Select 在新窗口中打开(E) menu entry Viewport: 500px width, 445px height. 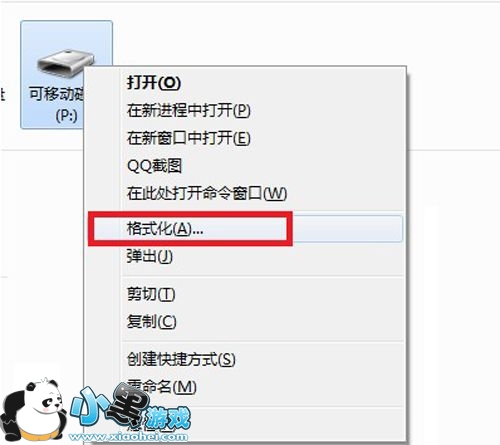point(189,138)
